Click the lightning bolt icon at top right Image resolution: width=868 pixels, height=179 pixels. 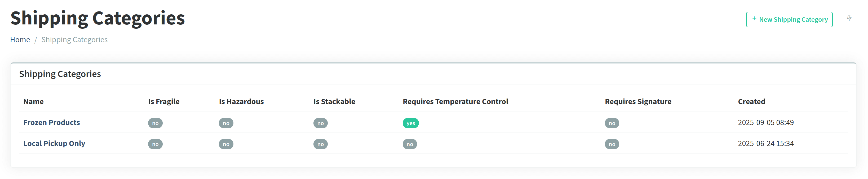point(849,18)
